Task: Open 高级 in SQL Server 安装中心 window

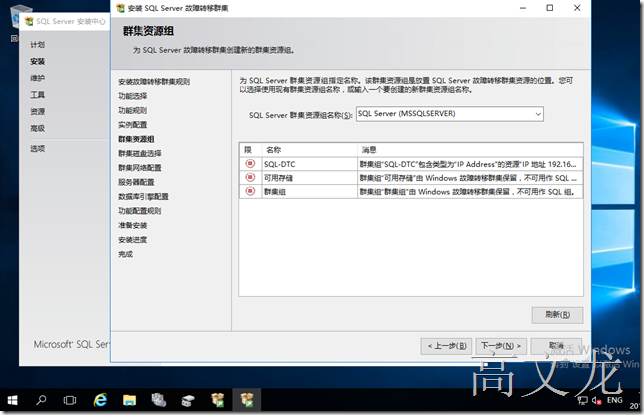Action: [37, 128]
